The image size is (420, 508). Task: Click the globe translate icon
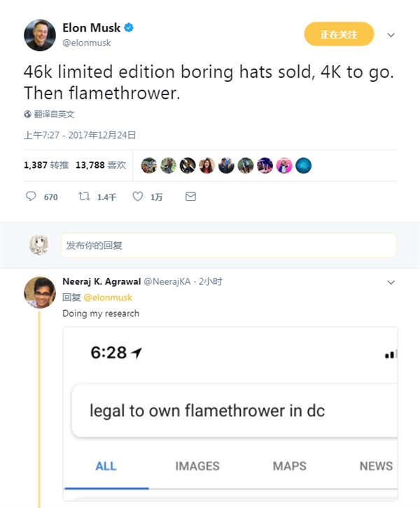click(27, 114)
